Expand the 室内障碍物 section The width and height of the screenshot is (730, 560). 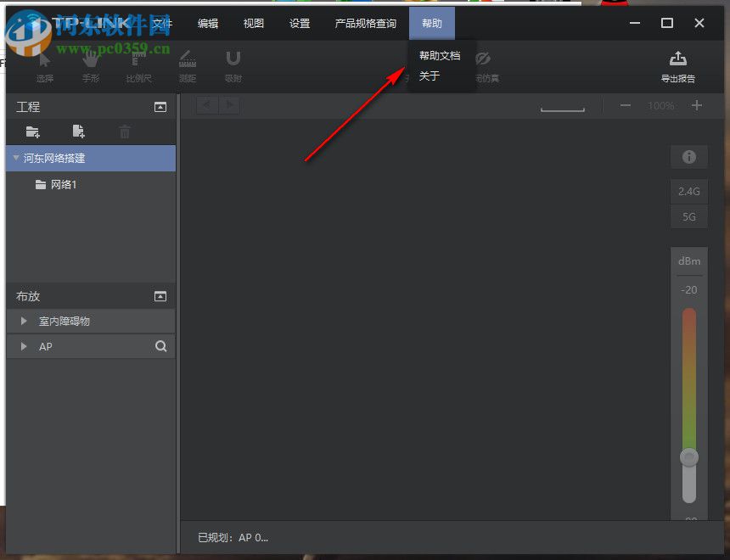(22, 321)
